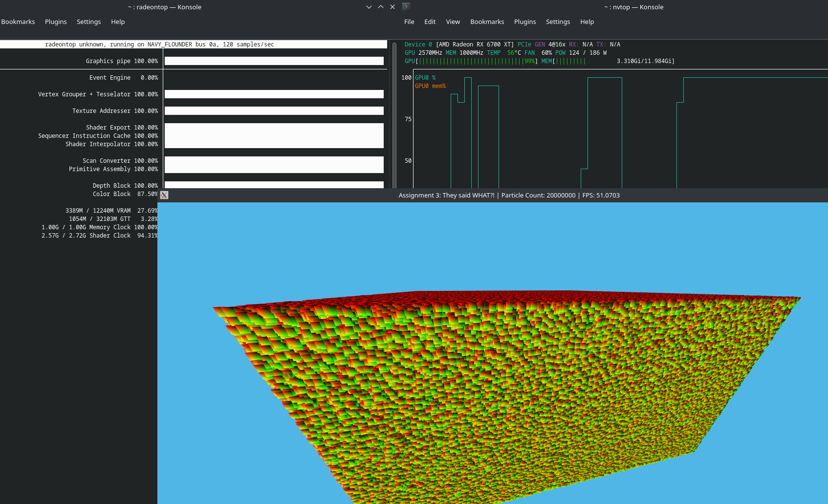Click the particle window title bar text

[509, 195]
